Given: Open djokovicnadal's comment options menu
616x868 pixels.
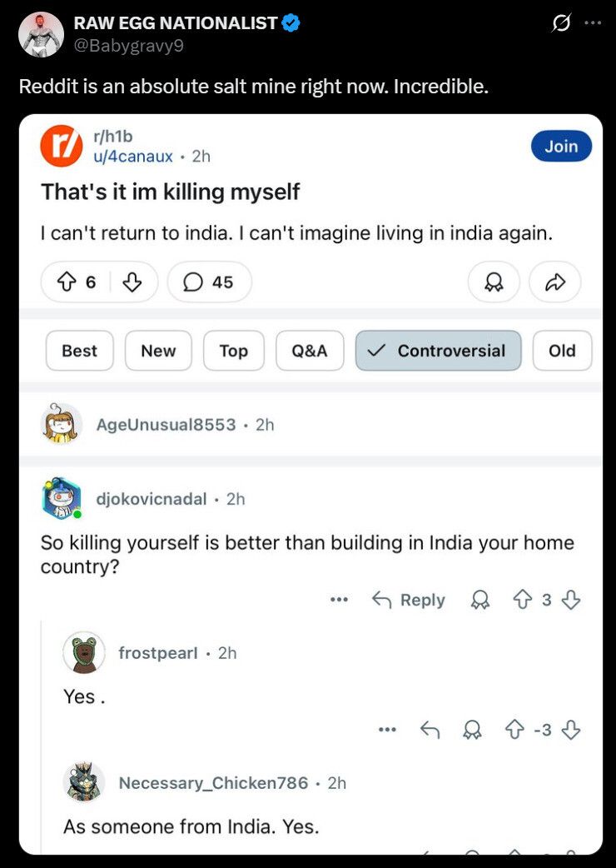Looking at the screenshot, I should pyautogui.click(x=339, y=600).
